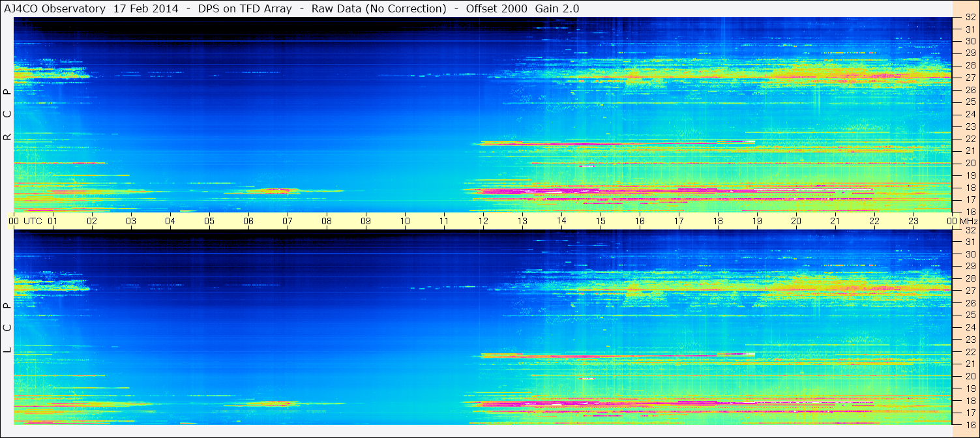980x438 pixels.
Task: Select the 18 hour marker on time axis
Action: click(718, 221)
